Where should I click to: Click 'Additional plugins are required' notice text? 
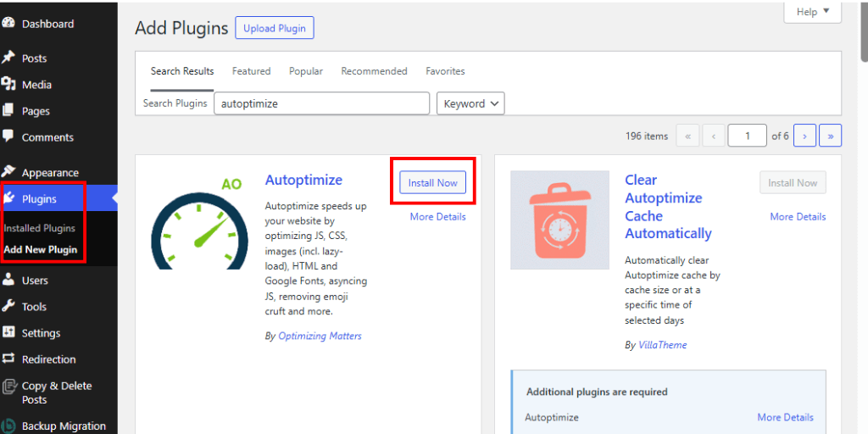(597, 392)
